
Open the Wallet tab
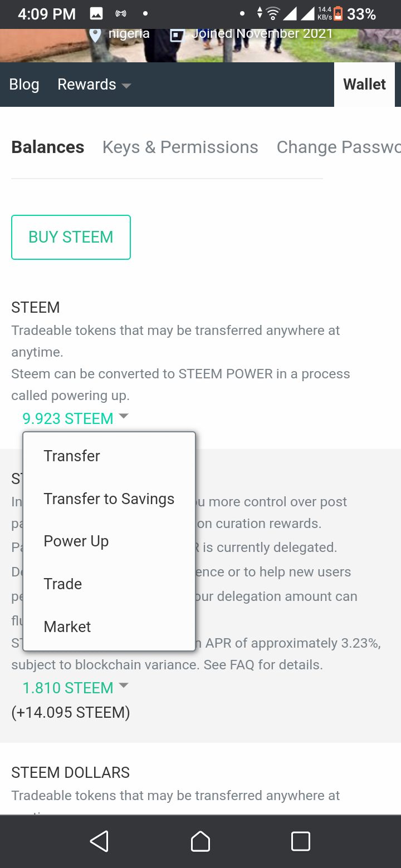tap(365, 84)
